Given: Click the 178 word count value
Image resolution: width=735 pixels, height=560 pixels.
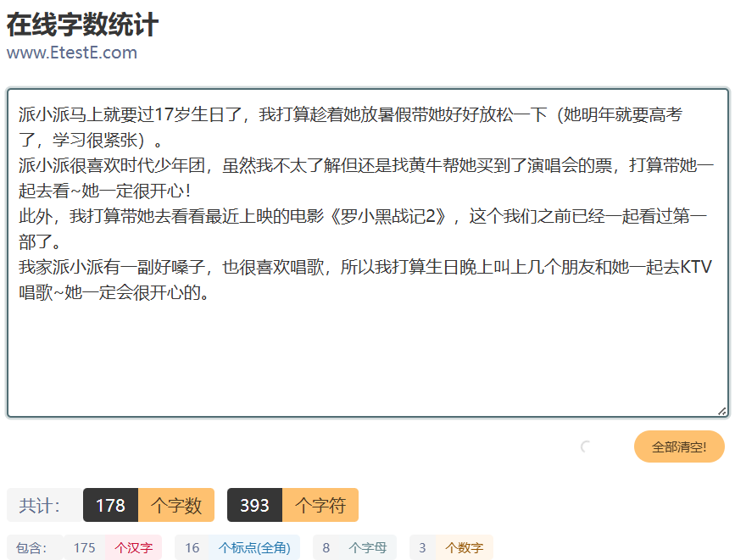Looking at the screenshot, I should pyautogui.click(x=110, y=505).
